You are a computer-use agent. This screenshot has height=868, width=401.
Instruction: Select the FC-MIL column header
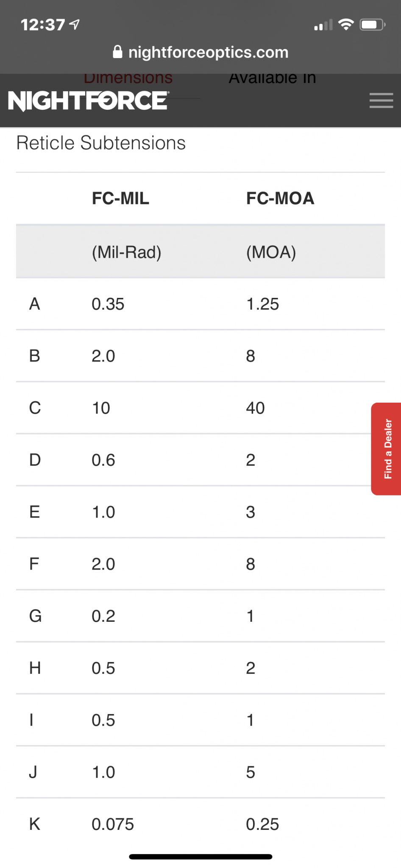[121, 198]
